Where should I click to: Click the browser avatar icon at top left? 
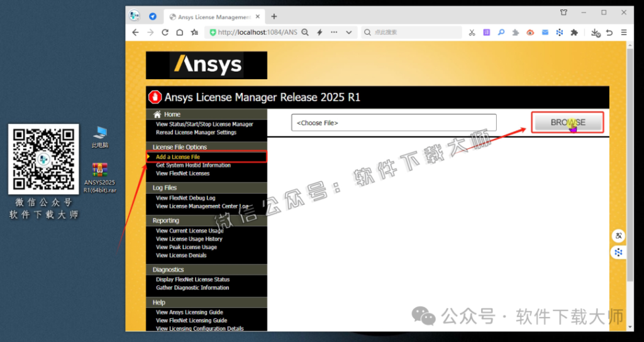135,16
